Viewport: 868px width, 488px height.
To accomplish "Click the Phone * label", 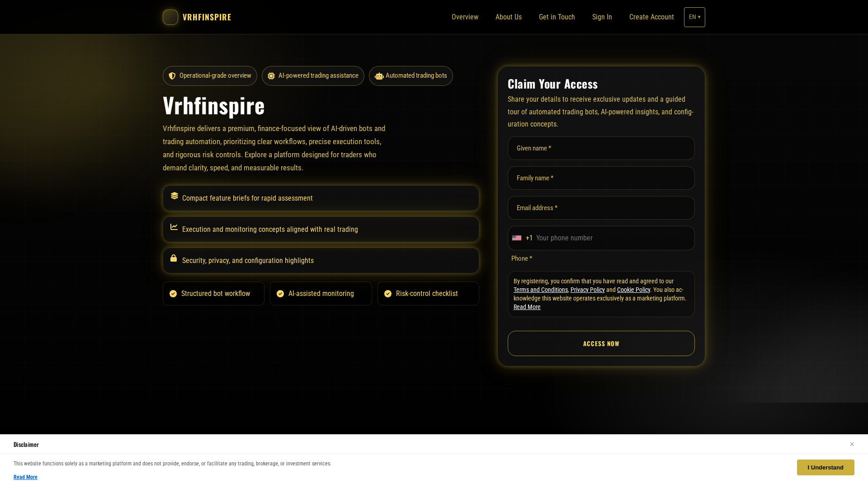I will (522, 258).
